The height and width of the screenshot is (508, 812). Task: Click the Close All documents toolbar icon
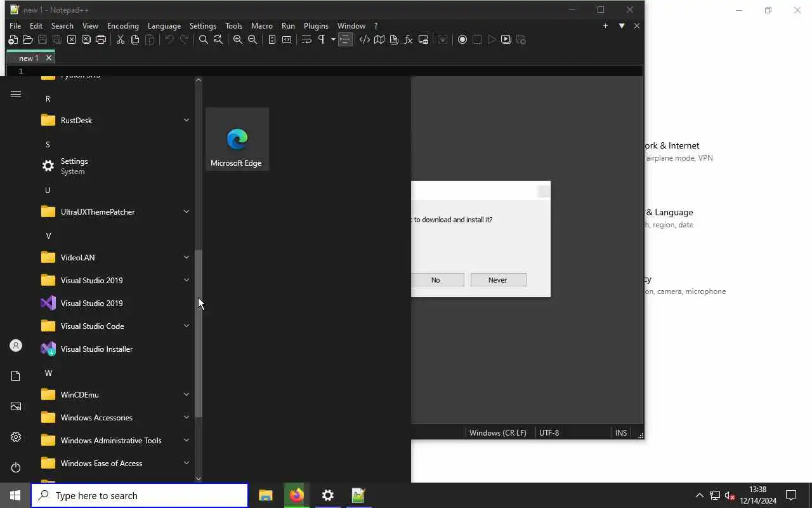click(x=86, y=39)
